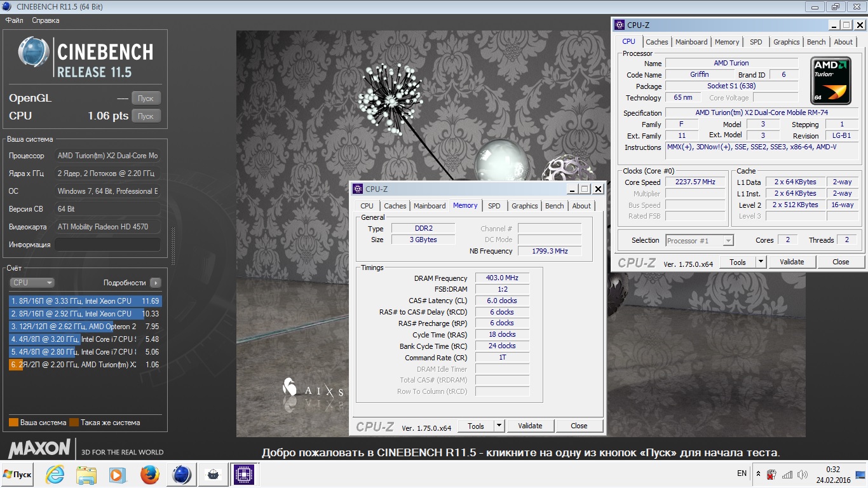Screen dimensions: 868x488
Task: Click the Информация input field
Action: click(x=107, y=245)
